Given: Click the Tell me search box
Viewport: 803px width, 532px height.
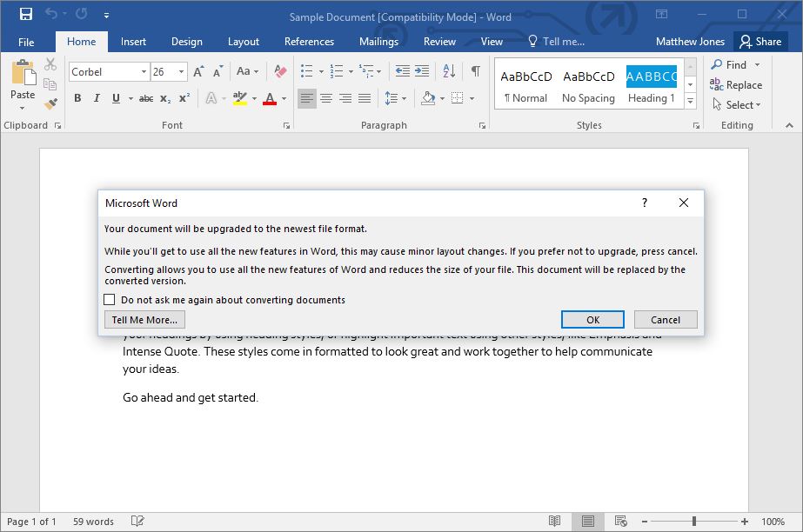Looking at the screenshot, I should click(x=557, y=42).
